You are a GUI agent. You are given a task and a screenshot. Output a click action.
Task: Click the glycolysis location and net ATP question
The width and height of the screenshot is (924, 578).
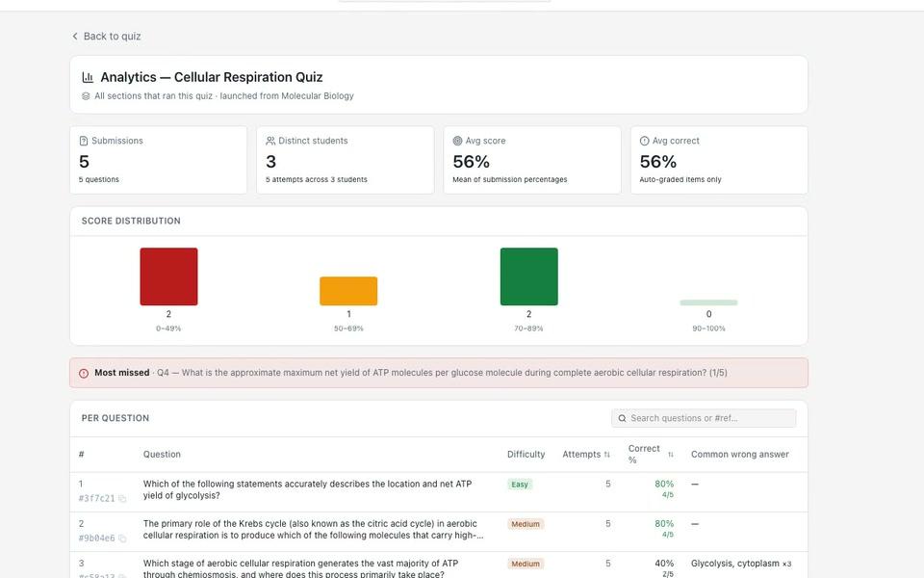click(308, 490)
